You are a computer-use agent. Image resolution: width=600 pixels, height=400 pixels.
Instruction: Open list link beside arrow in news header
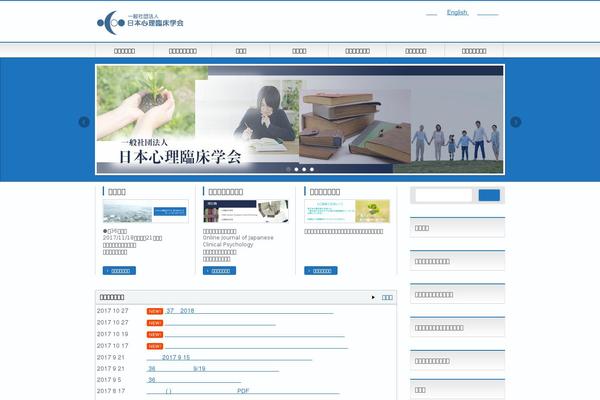[x=387, y=297]
